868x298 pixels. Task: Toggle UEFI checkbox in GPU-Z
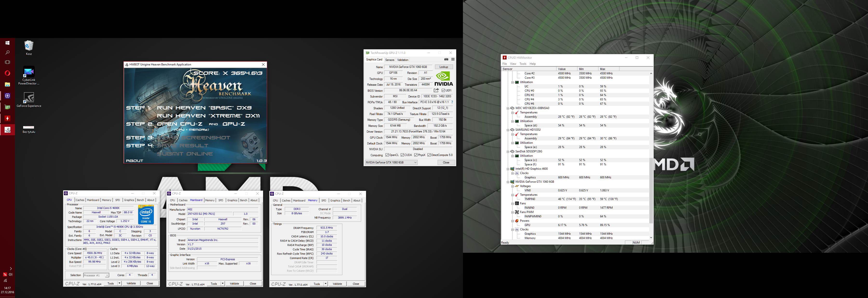click(x=443, y=91)
